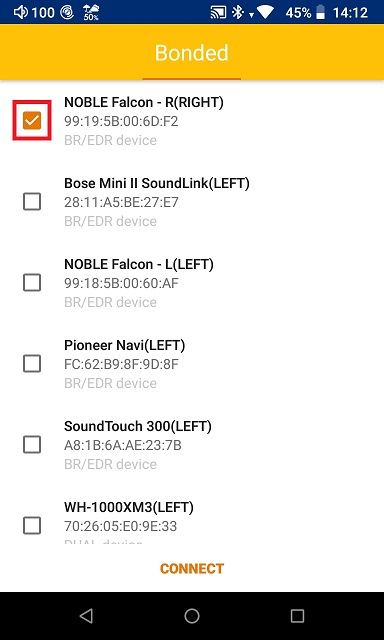Tap the Bluetooth icon in status bar
This screenshot has height=640, width=384.
tap(238, 12)
